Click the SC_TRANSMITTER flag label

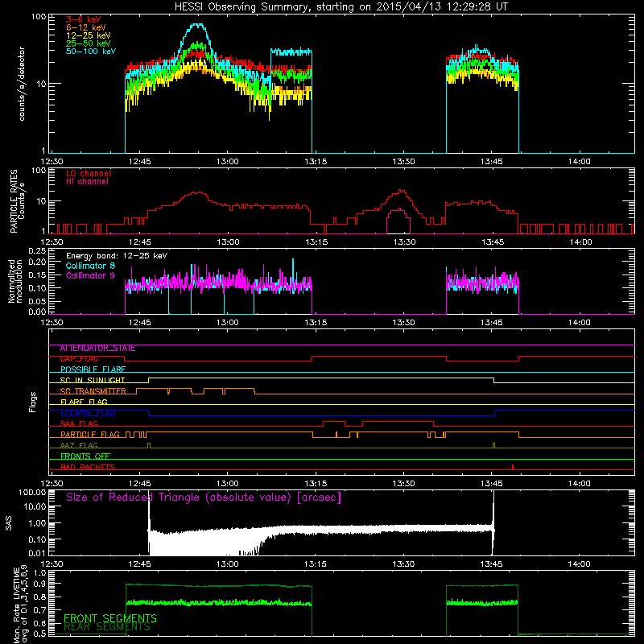pos(93,391)
